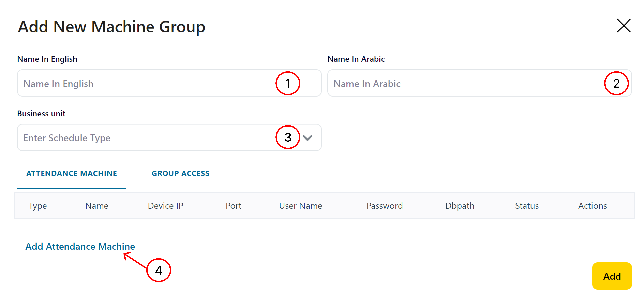Click the Business unit chevron arrow
The width and height of the screenshot is (644, 307).
(308, 138)
